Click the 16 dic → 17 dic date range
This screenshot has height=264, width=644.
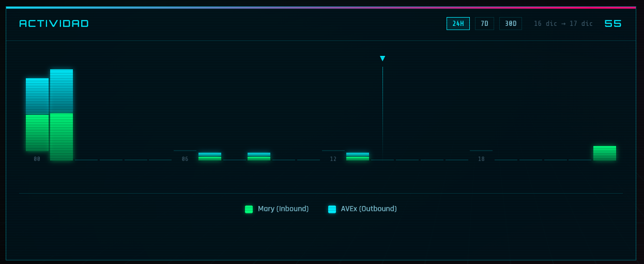(563, 24)
